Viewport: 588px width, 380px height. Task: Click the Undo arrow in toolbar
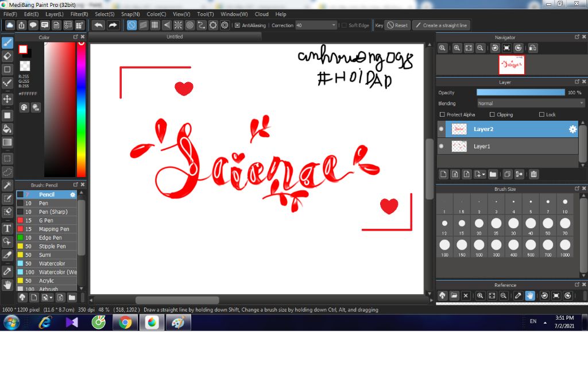click(99, 25)
